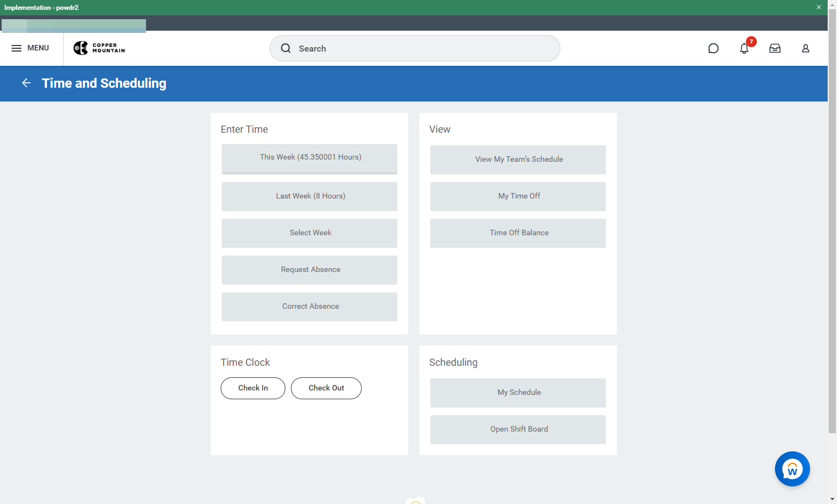Go back using the left arrow

coord(26,83)
